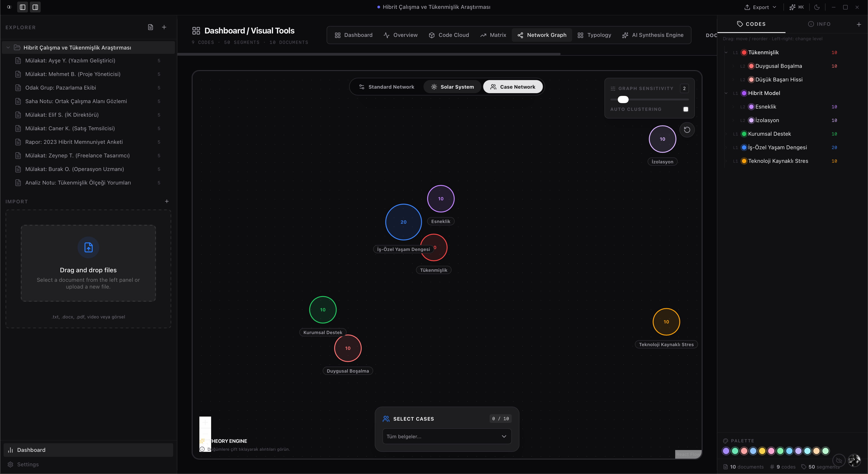
Task: Click the plus icon in Codes panel
Action: click(x=859, y=24)
